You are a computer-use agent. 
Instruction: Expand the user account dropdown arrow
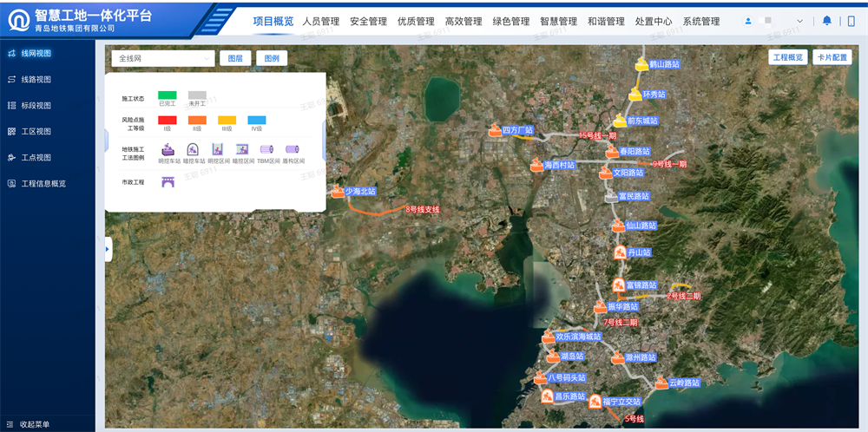point(799,21)
